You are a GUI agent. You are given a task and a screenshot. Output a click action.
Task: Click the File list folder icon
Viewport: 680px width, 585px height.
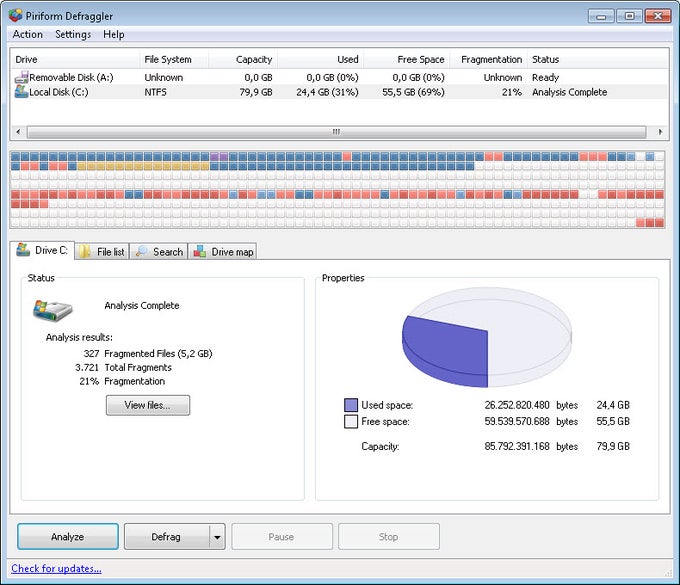(x=85, y=252)
